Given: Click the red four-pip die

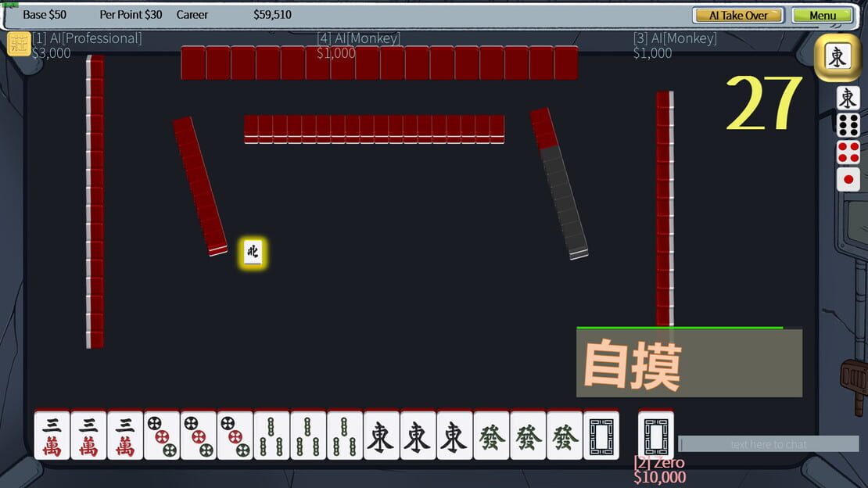Looking at the screenshot, I should [848, 152].
